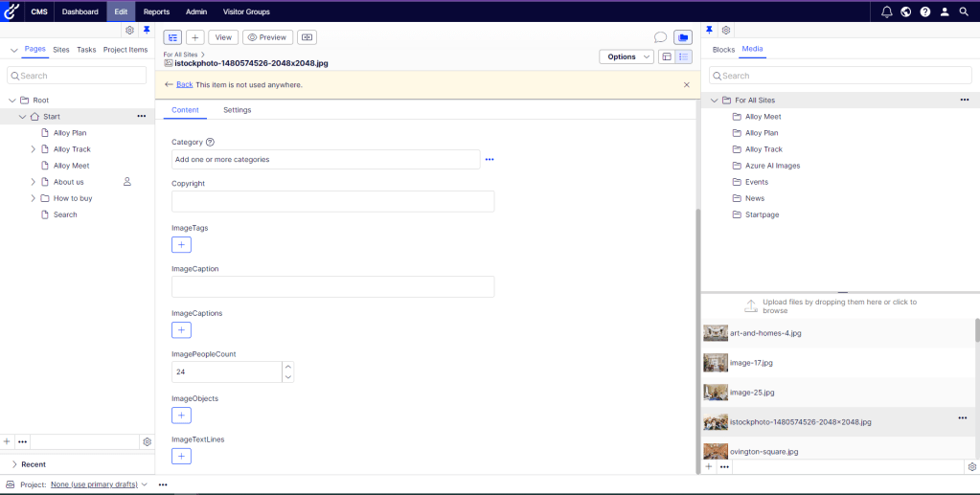Screen dimensions: 980x495
Task: Click the Preview button
Action: [267, 37]
